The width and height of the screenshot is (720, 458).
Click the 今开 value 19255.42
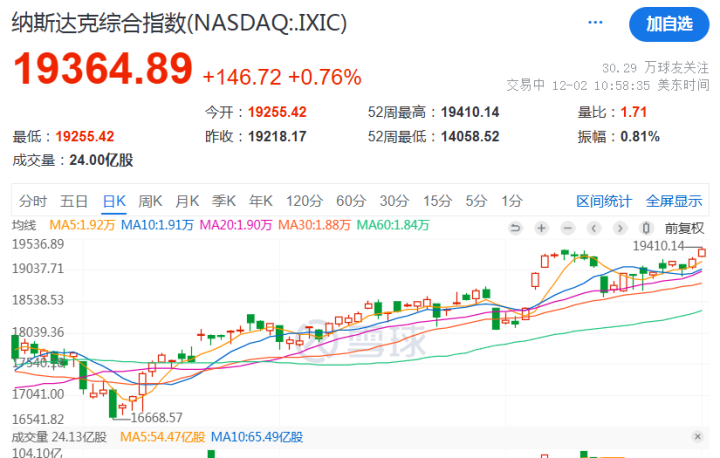pyautogui.click(x=277, y=112)
